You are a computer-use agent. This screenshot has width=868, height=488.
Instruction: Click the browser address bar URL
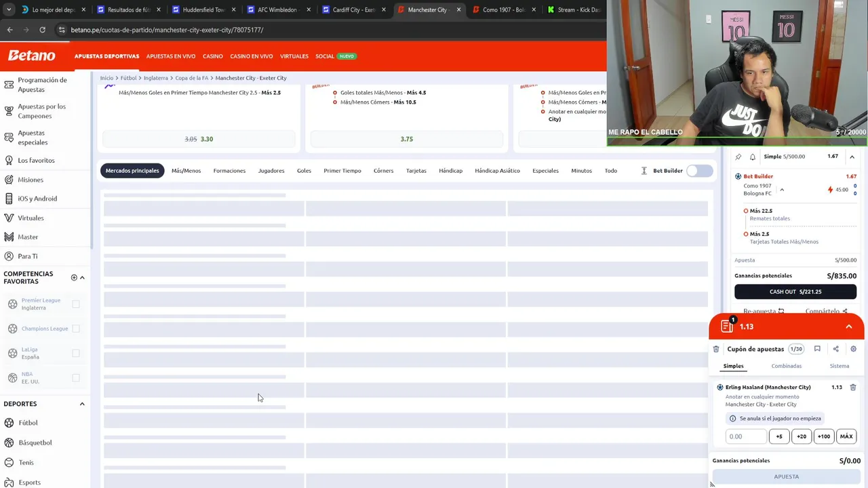(167, 30)
